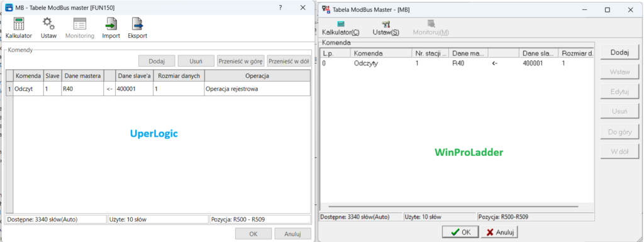Open Ustaw settings in UperLogic window
Image resolution: width=644 pixels, height=242 pixels.
(x=48, y=28)
